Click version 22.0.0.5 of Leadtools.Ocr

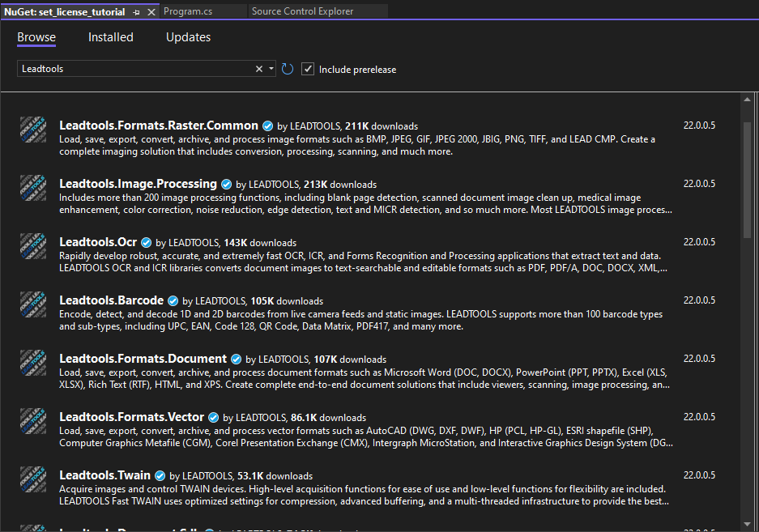[699, 242]
